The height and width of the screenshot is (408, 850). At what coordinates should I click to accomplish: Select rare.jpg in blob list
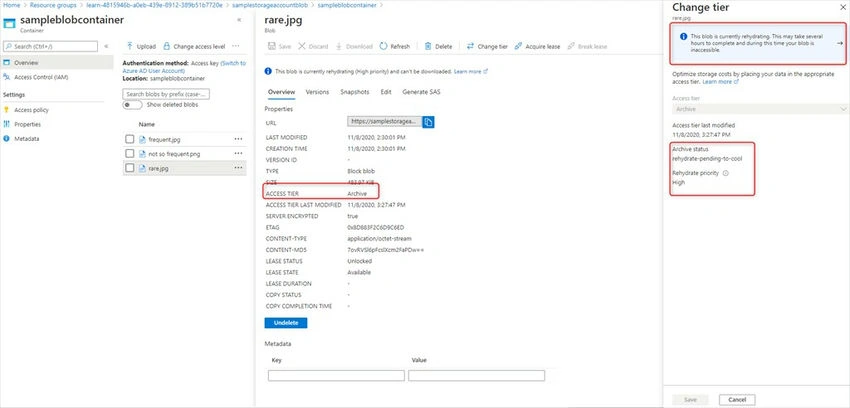pos(158,169)
